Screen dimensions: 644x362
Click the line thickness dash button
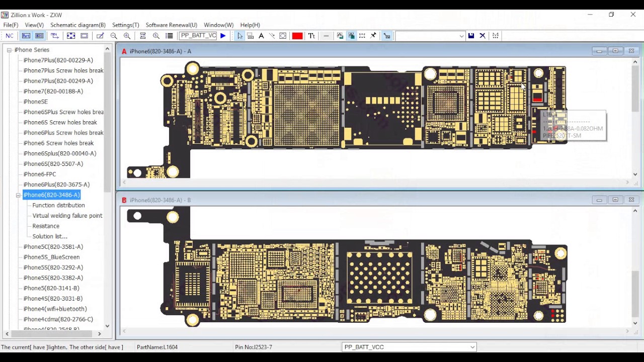pos(326,36)
